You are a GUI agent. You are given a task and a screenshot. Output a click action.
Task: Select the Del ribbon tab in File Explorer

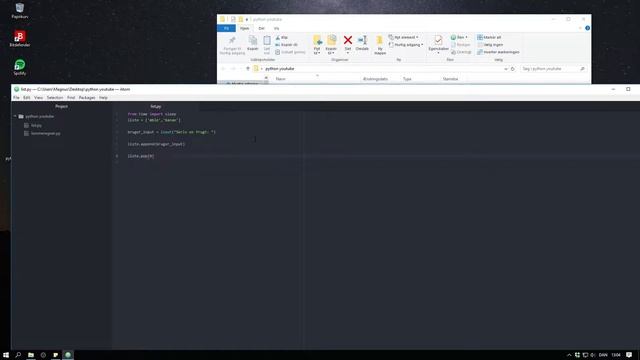[261, 28]
